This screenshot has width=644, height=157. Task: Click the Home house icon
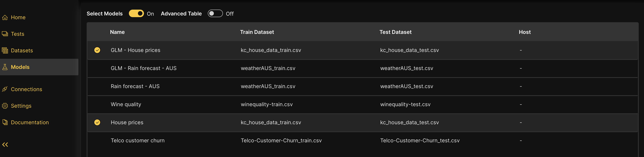click(x=5, y=18)
